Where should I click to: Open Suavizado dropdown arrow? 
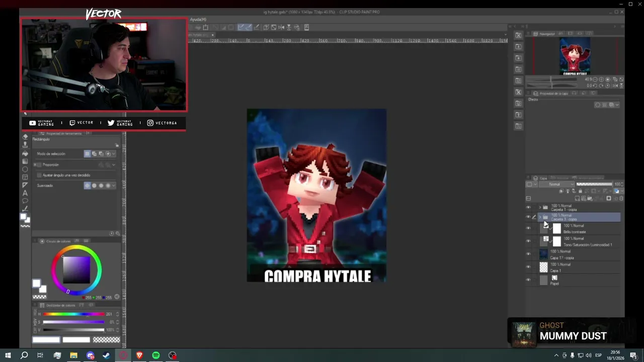tap(114, 186)
